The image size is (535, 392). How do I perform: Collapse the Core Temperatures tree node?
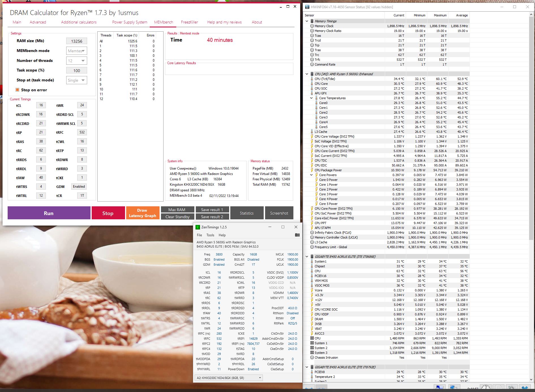click(x=311, y=98)
